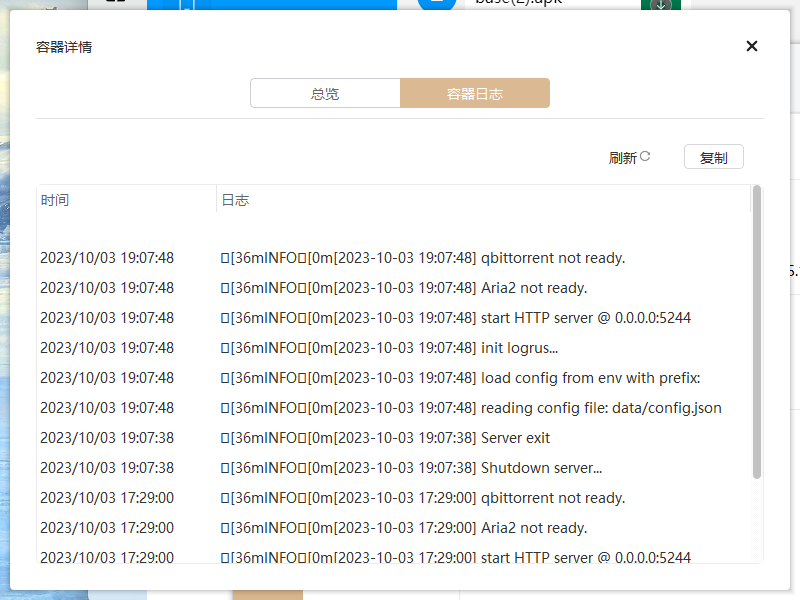Click the 日志 column header
Screen dimensions: 800x600
[x=483, y=199]
